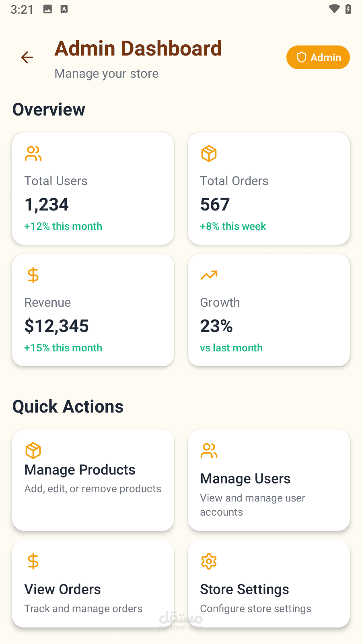
Task: Select the Total Orders 567 card
Action: pyautogui.click(x=269, y=188)
